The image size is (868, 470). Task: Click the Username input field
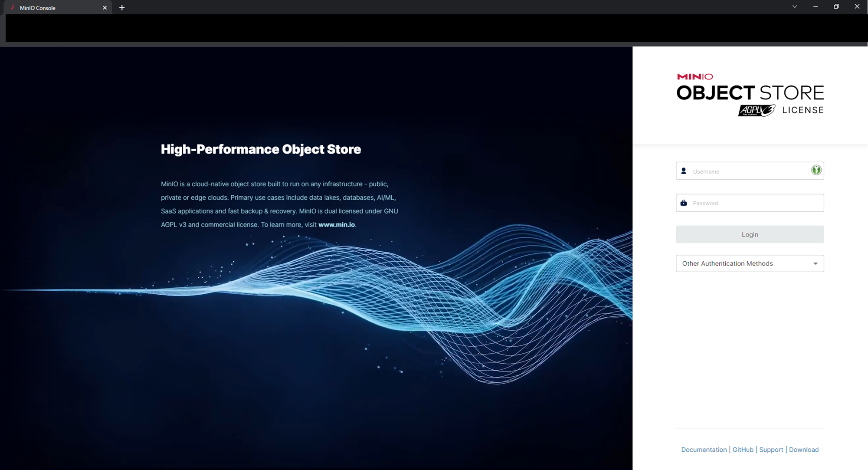[750, 171]
